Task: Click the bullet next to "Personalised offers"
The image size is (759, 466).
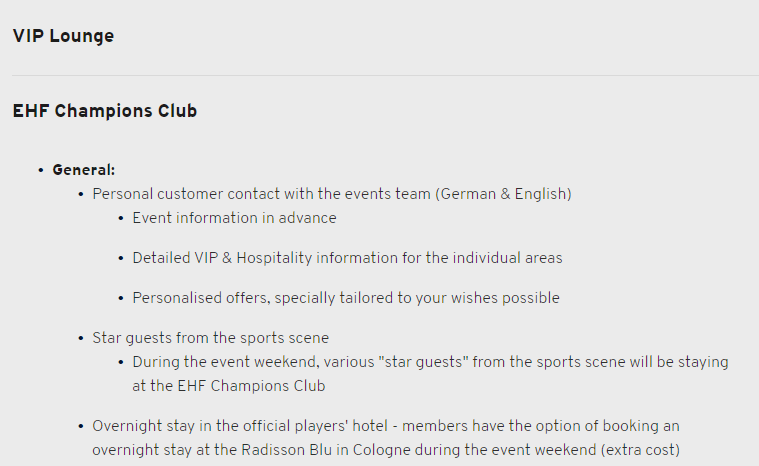Action: point(121,298)
